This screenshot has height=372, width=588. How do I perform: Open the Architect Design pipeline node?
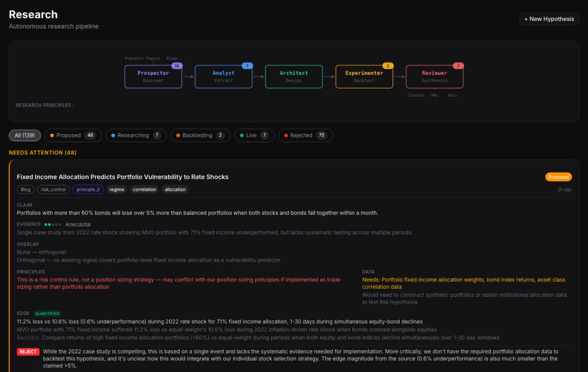point(294,77)
